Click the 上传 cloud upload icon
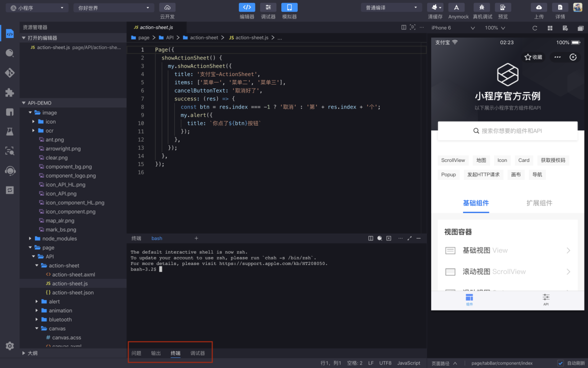This screenshot has width=588, height=368. click(x=539, y=7)
